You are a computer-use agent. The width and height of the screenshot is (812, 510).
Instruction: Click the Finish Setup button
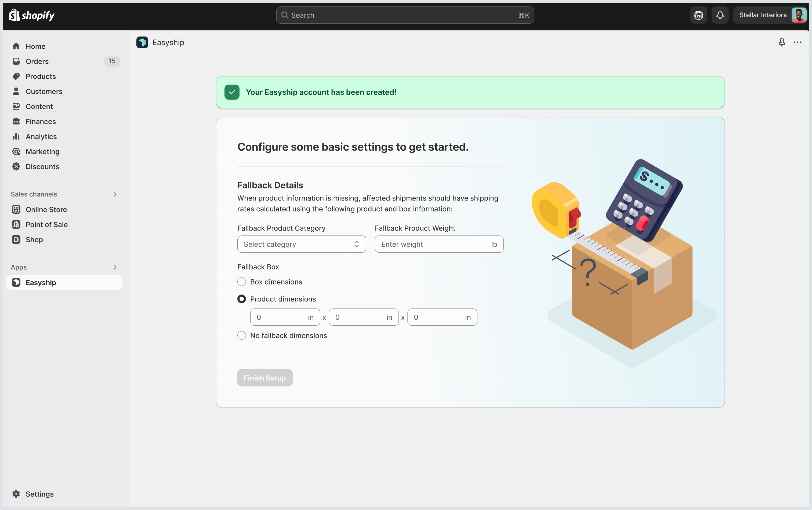point(265,378)
